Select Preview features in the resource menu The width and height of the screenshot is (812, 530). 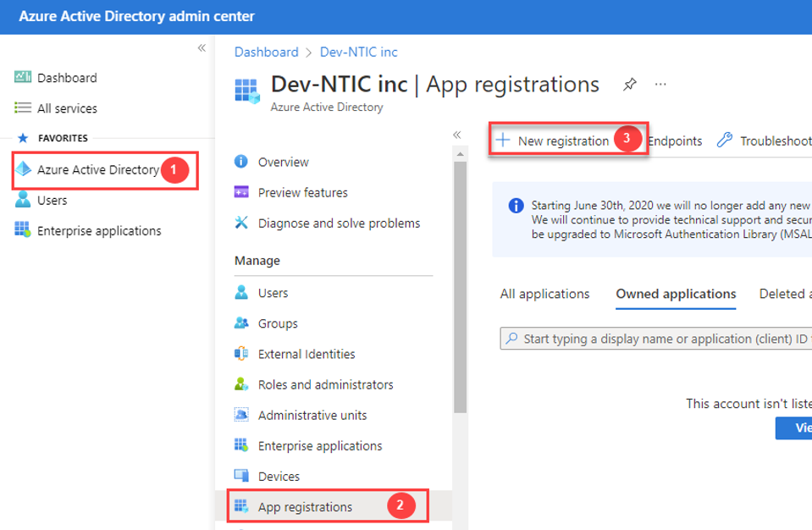303,192
